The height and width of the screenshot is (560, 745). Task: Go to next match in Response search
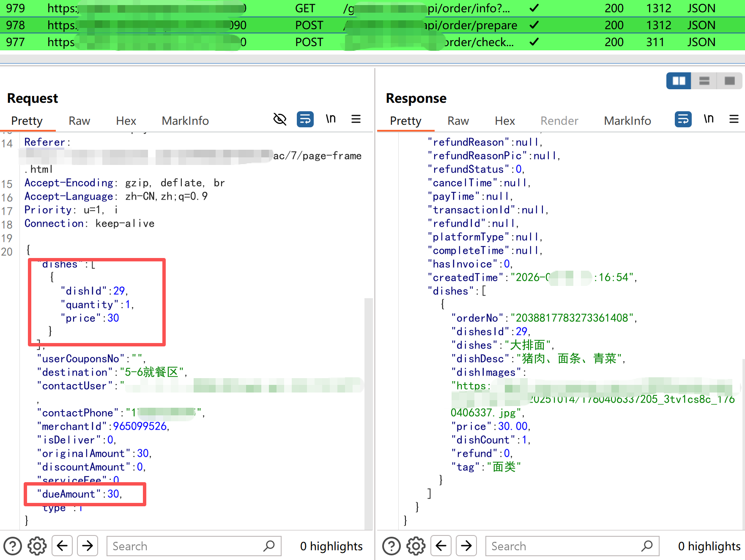(466, 546)
